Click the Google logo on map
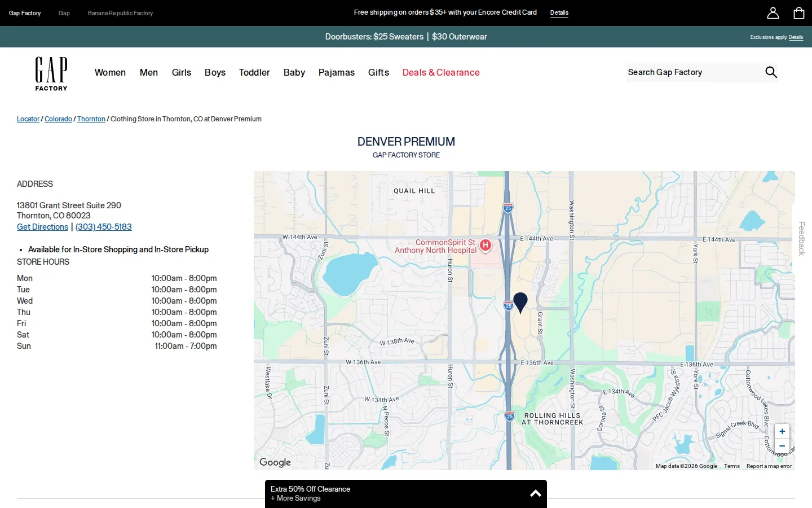 pyautogui.click(x=275, y=462)
